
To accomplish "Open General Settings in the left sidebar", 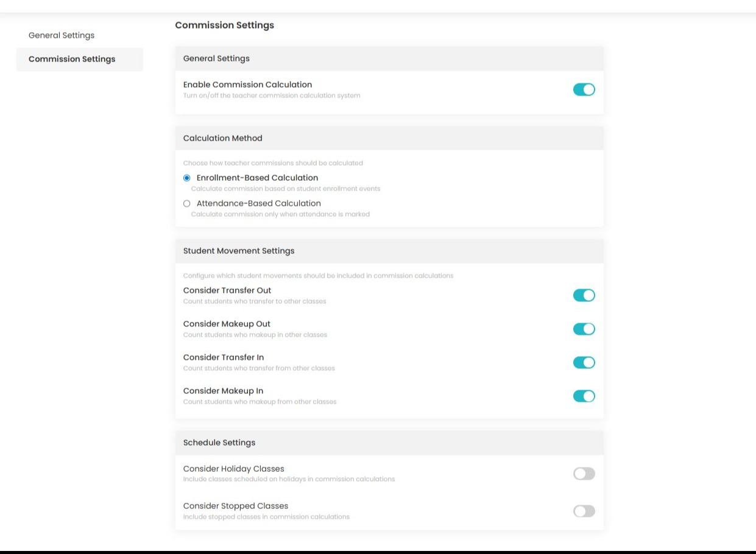I will 62,35.
